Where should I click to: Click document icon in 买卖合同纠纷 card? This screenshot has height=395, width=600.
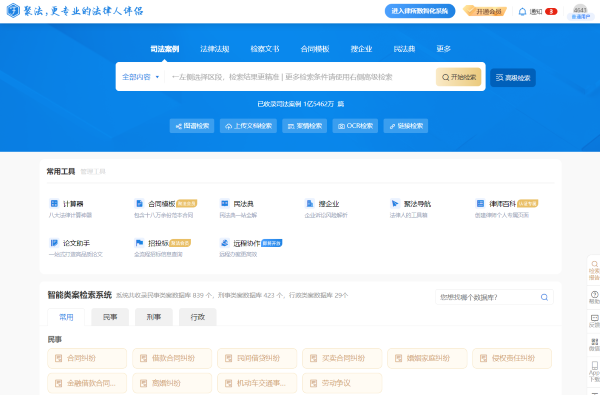(313, 358)
